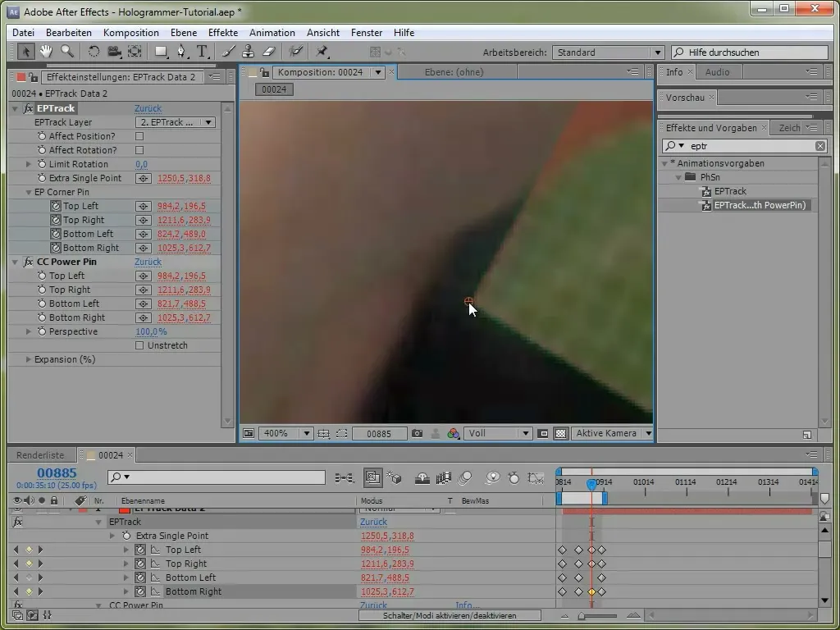This screenshot has height=630, width=840.
Task: Expand the Expansion (%) group
Action: pyautogui.click(x=29, y=359)
